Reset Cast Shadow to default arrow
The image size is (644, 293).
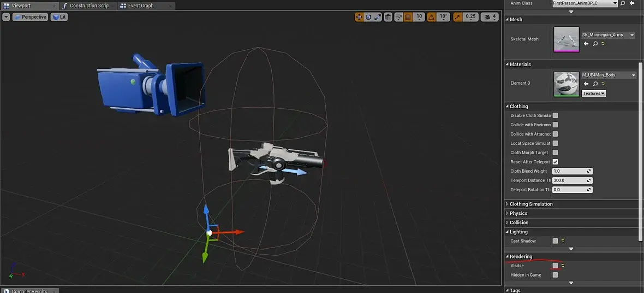(563, 241)
